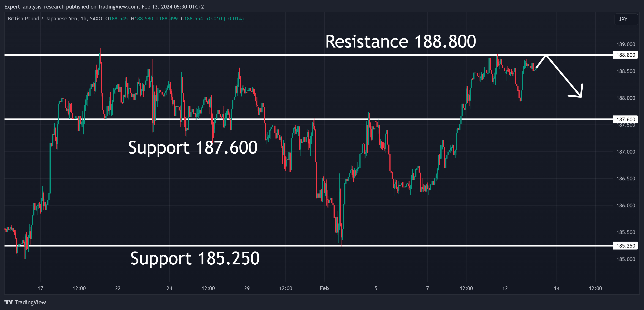Click the 22 date label on time axis
The image size is (644, 310).
(x=118, y=288)
